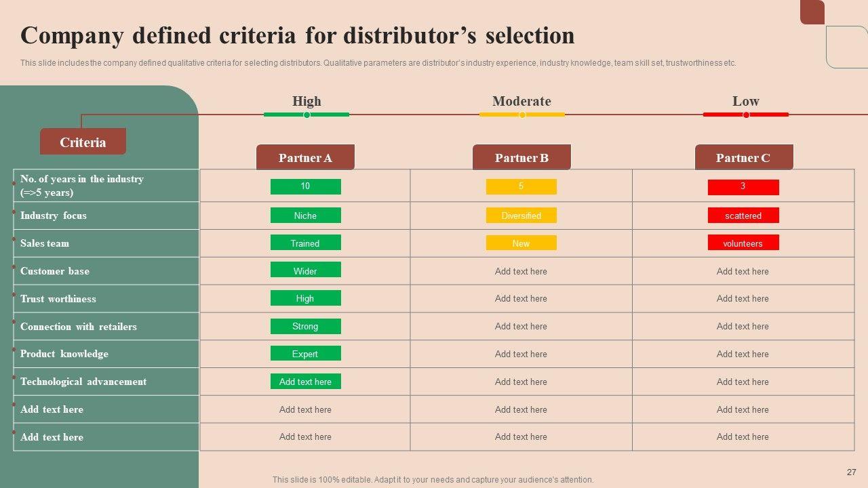Select the Criteria header label

[x=83, y=142]
